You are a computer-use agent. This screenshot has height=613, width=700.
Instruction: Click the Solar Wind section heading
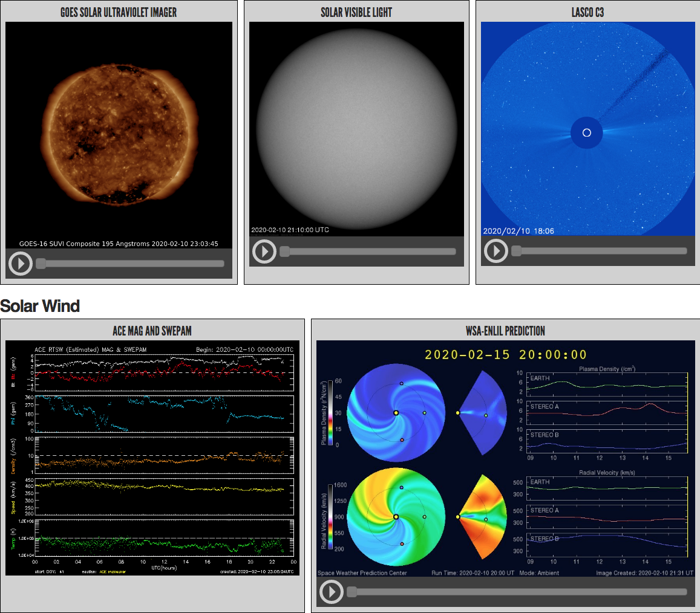click(x=40, y=306)
